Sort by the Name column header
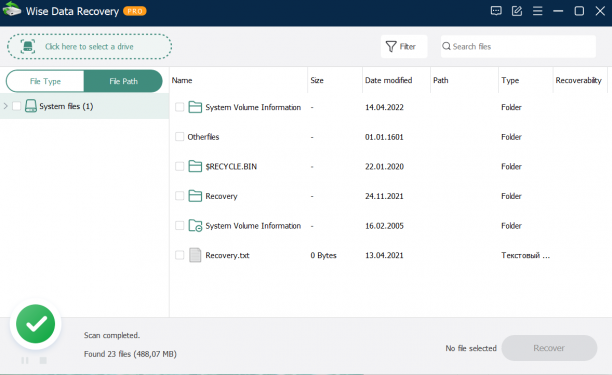The height and width of the screenshot is (375, 612). pos(238,80)
